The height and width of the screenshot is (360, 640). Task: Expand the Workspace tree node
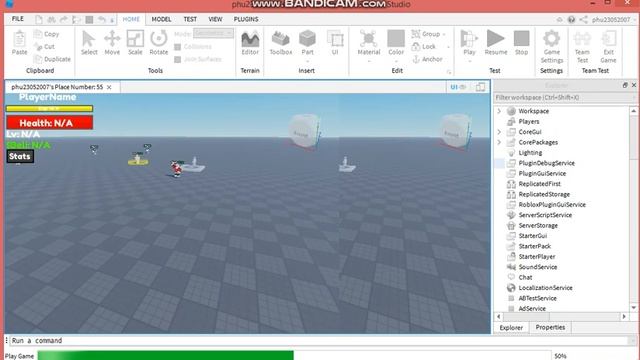coord(499,111)
